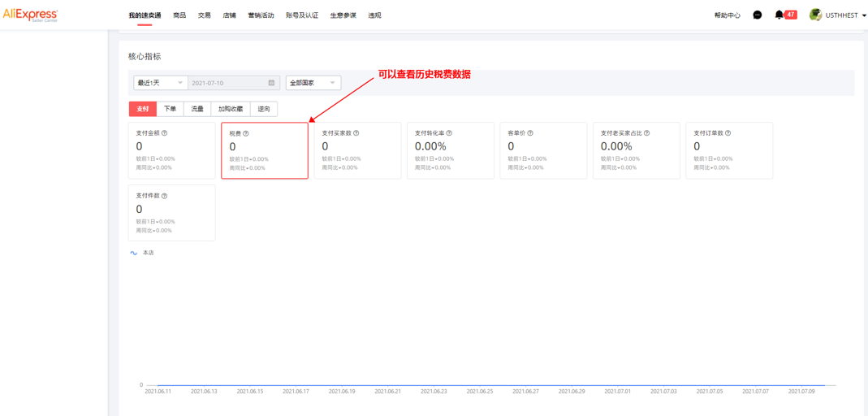Image resolution: width=868 pixels, height=416 pixels.
Task: Expand the 最近1天 time range dropdown
Action: [160, 83]
